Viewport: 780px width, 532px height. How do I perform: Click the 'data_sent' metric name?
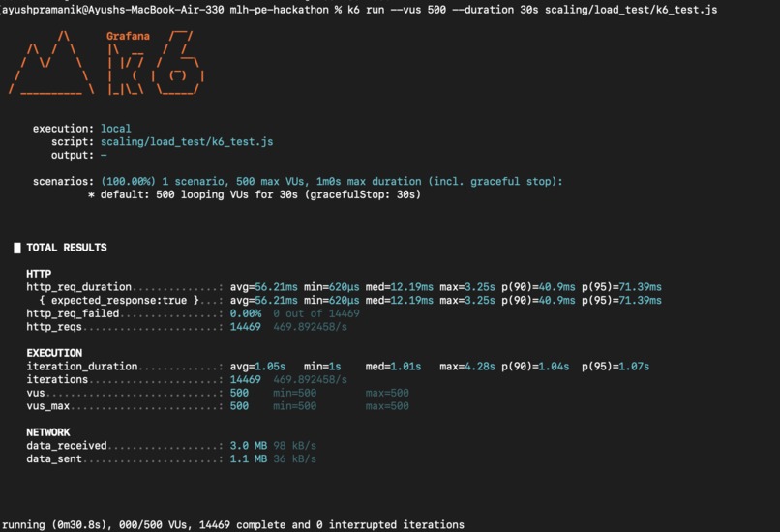(54, 458)
